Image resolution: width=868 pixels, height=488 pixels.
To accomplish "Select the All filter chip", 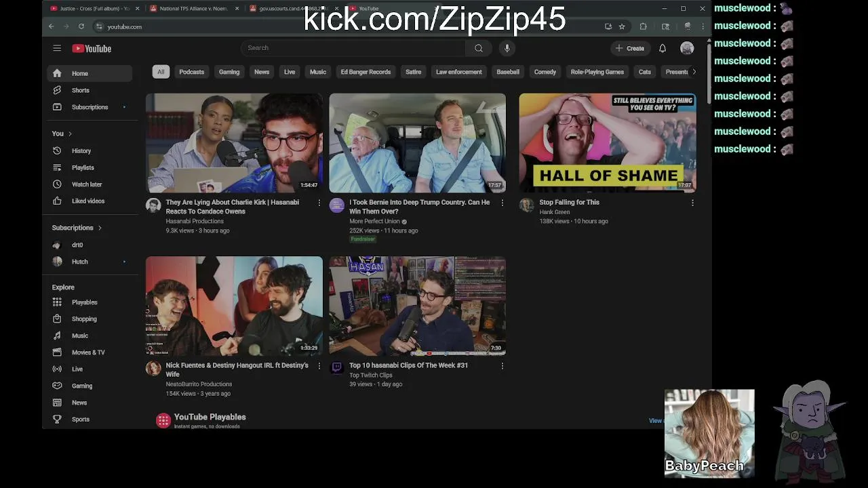I will coord(161,72).
